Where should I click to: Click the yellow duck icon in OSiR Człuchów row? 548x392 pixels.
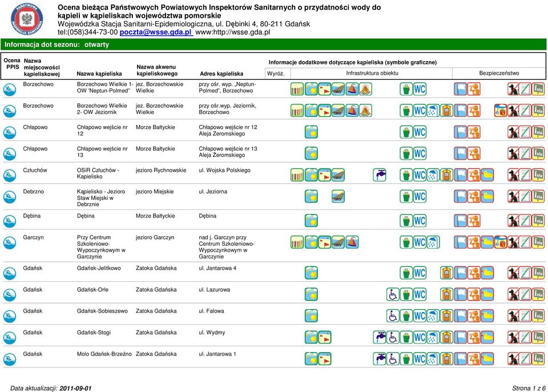tap(487, 175)
